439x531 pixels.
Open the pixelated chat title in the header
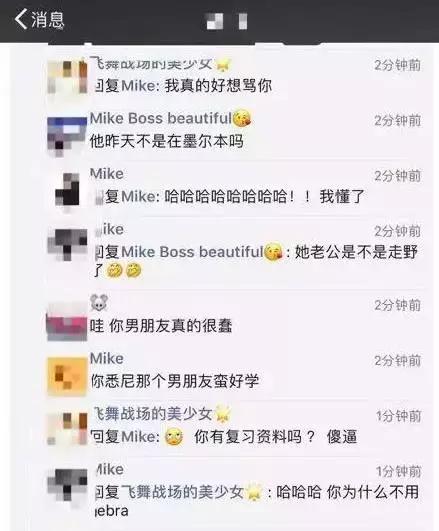tap(227, 21)
